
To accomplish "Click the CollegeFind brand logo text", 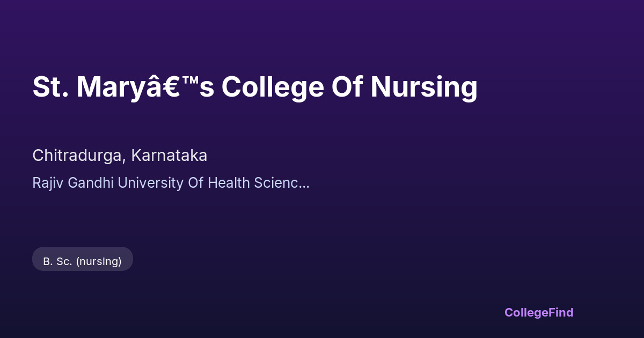I will tap(538, 312).
